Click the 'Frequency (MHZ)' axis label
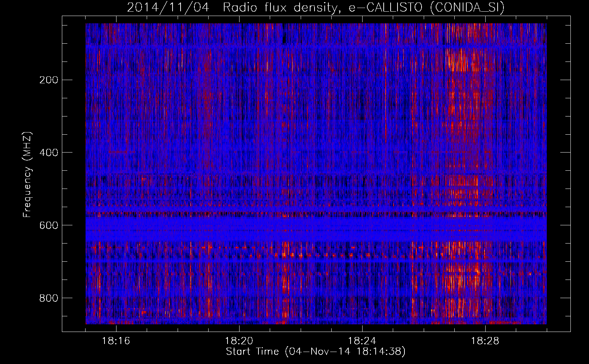Screen dimensions: 589x364 click(27, 175)
